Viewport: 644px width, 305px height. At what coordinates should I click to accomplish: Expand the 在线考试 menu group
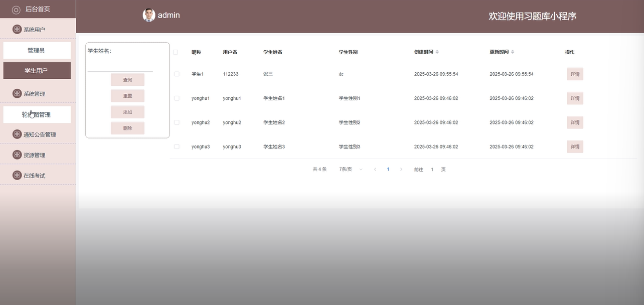point(38,175)
